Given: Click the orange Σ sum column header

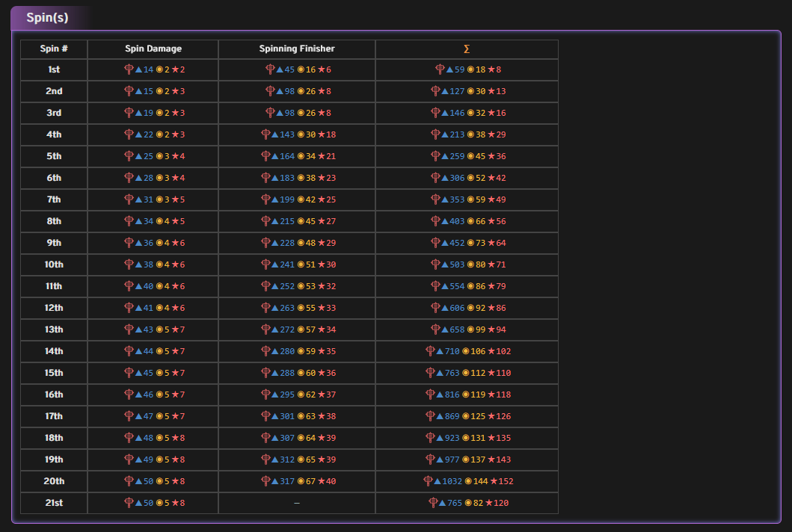Looking at the screenshot, I should click(467, 49).
